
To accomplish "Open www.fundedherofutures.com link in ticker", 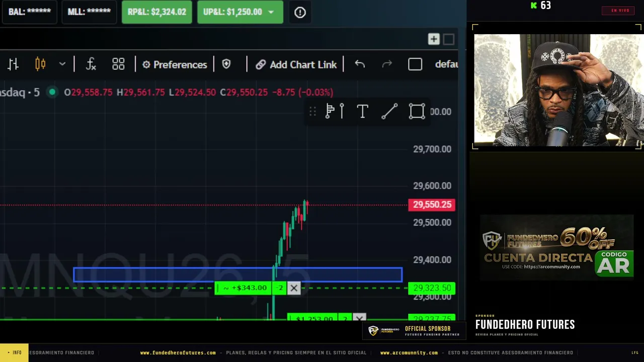I will (178, 353).
